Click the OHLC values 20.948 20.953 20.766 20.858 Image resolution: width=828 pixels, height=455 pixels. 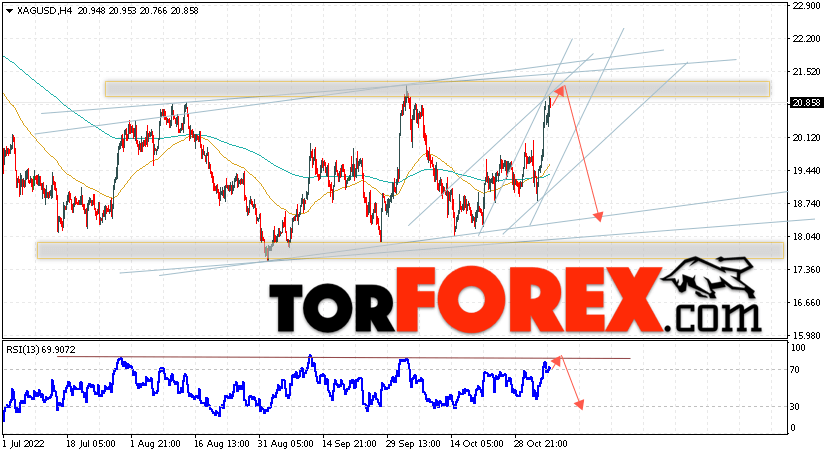click(138, 11)
